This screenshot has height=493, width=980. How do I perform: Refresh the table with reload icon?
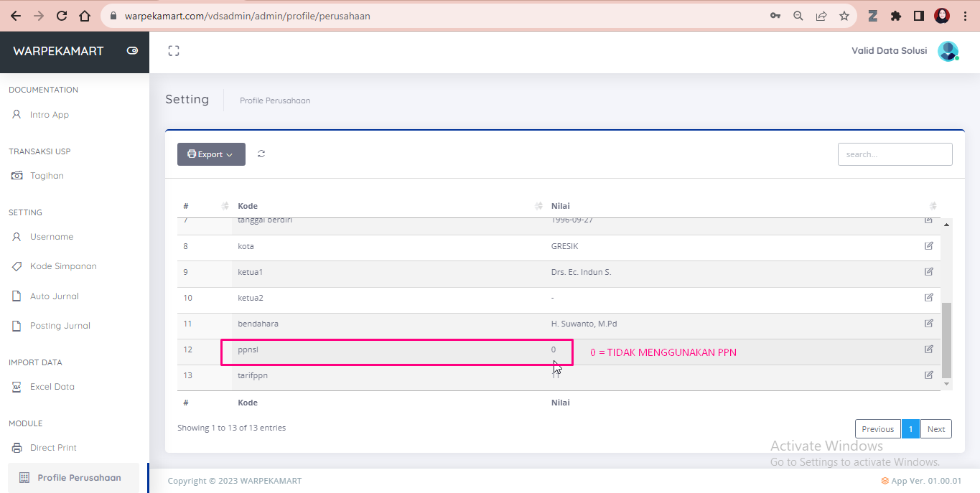click(261, 154)
